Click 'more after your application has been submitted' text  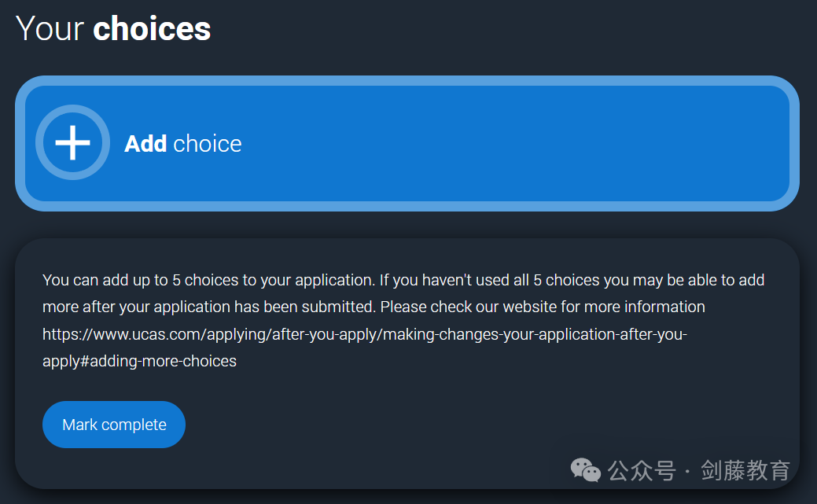click(209, 307)
